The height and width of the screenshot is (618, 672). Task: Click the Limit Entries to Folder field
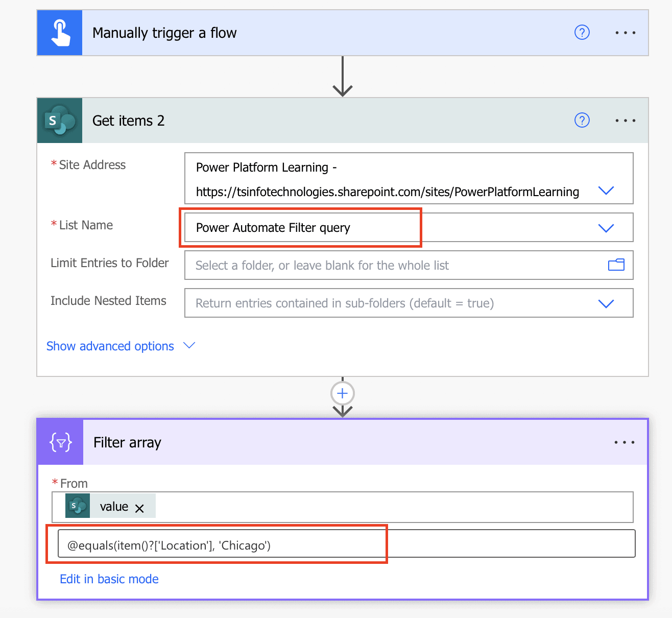[x=357, y=265]
